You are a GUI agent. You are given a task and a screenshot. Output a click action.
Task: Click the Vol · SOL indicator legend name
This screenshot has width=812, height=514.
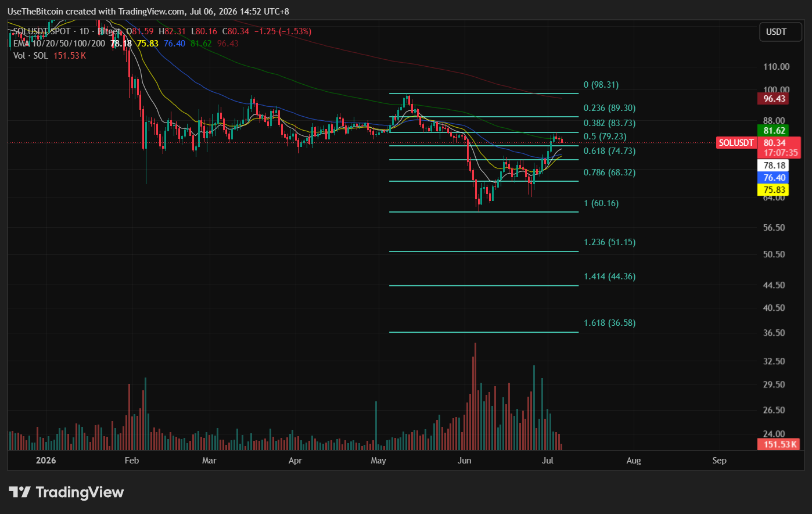click(31, 56)
